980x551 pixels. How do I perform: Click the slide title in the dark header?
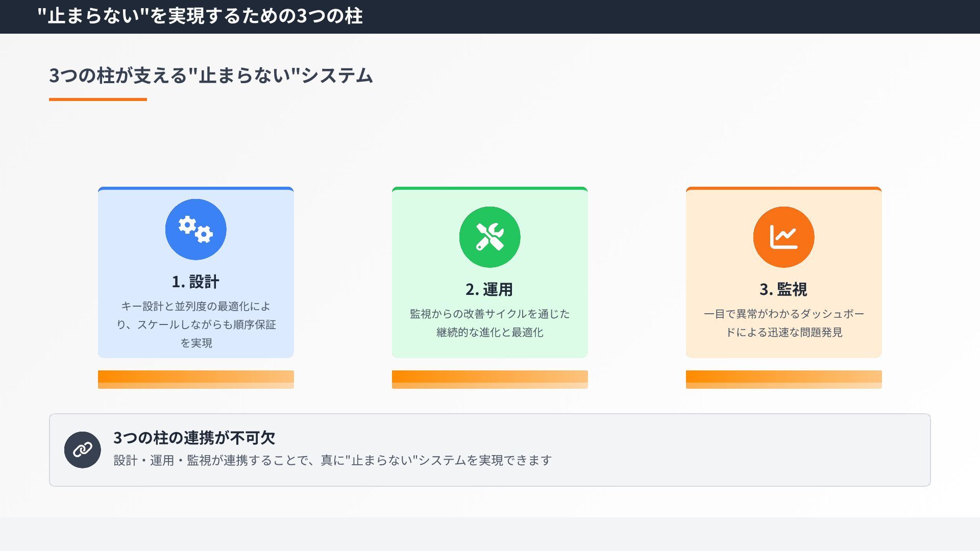point(200,16)
